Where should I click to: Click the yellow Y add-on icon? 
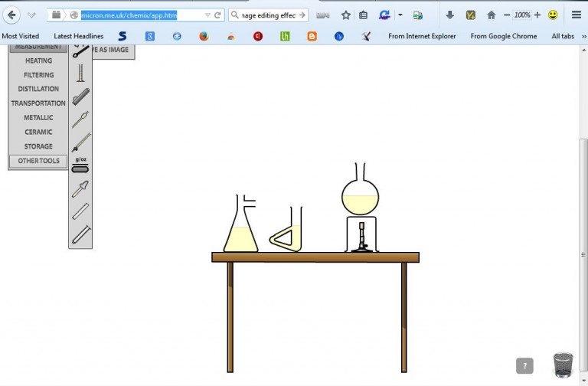tap(471, 15)
